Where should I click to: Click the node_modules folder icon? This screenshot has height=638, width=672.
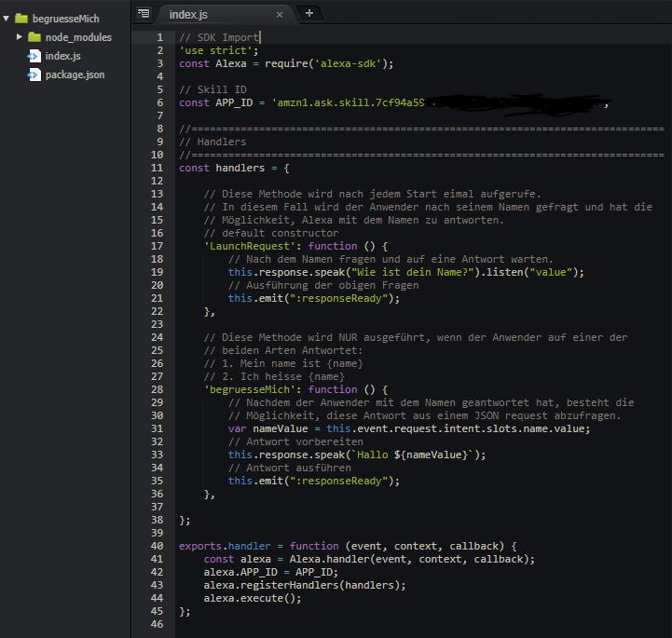(34, 37)
